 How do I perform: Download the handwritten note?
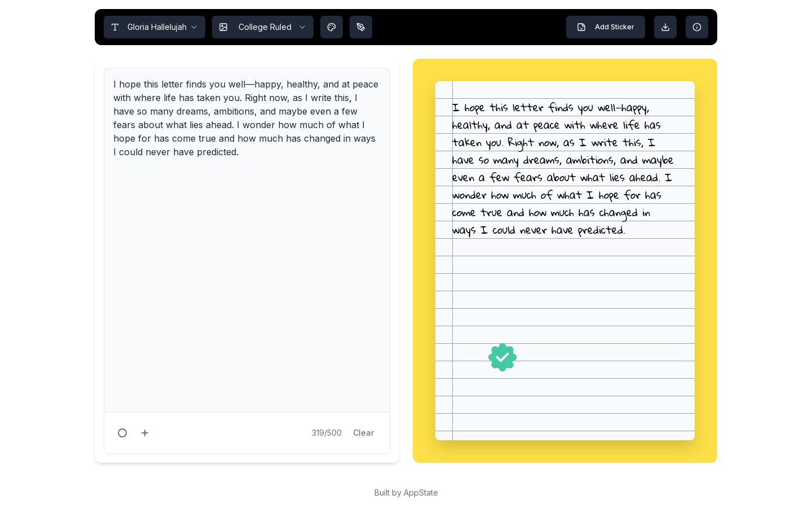(x=665, y=27)
